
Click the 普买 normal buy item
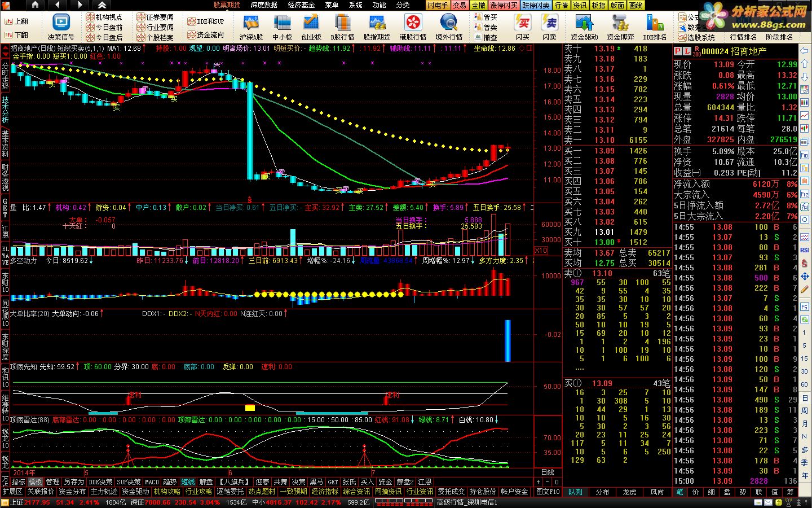click(x=486, y=17)
